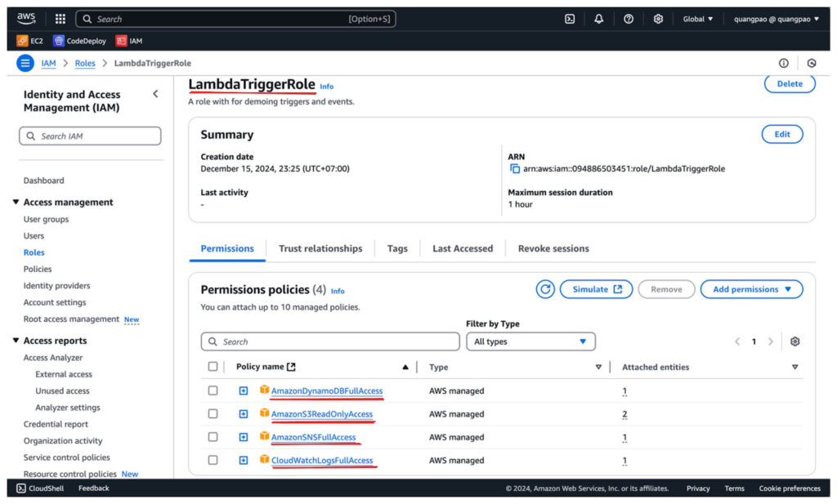Open the quangpao account menu

tap(777, 19)
